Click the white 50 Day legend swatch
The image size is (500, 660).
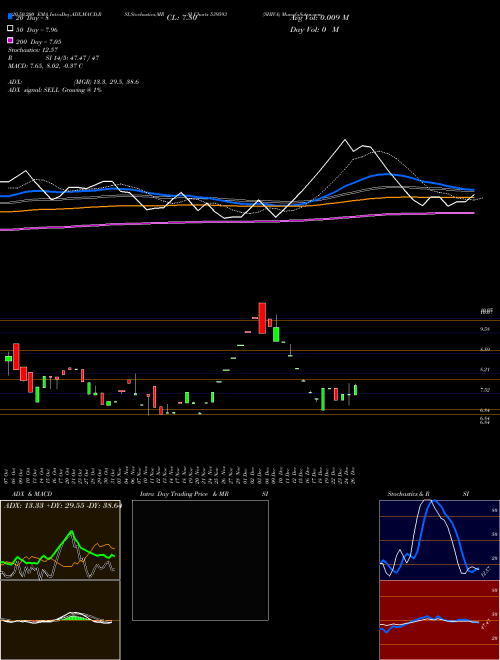[11, 29]
